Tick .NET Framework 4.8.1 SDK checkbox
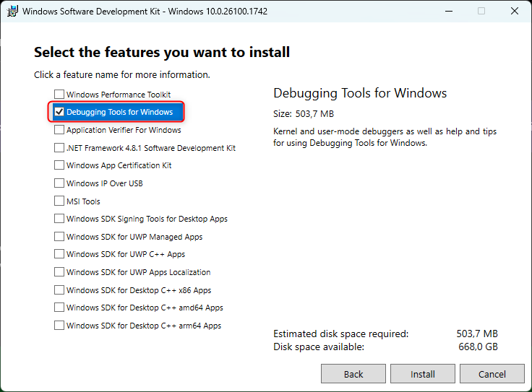The image size is (532, 392). [x=59, y=147]
